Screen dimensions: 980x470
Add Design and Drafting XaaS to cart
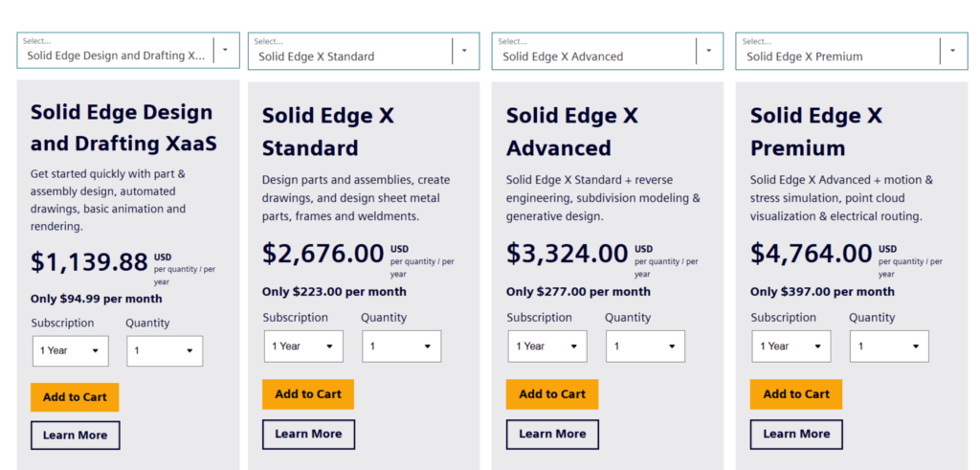click(x=75, y=397)
